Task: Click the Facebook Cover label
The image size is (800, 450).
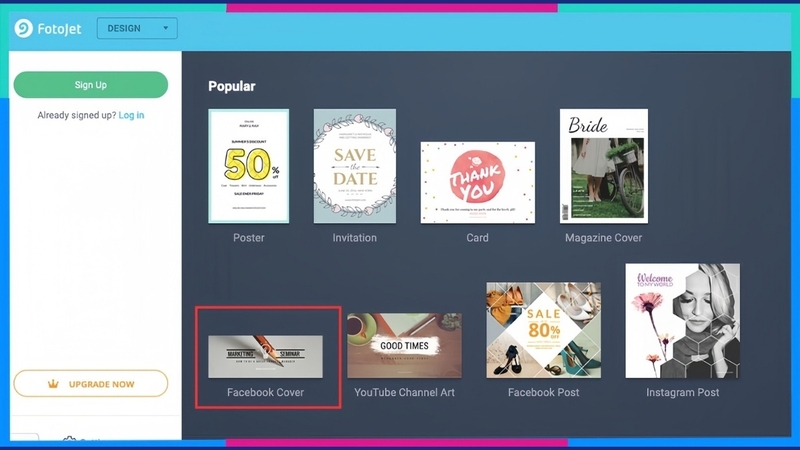Action: click(265, 392)
